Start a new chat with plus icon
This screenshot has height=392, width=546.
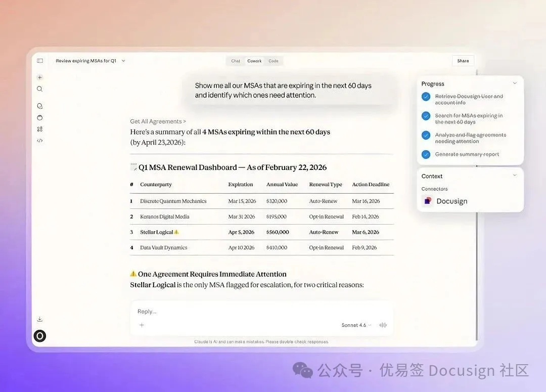point(40,77)
